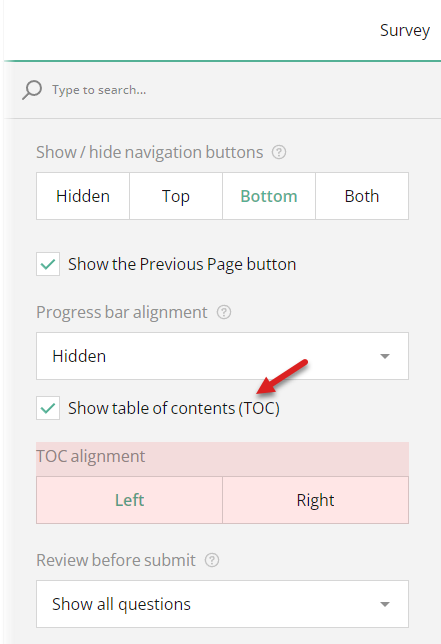441x644 pixels.
Task: Align TOC to the Right
Action: pyautogui.click(x=315, y=500)
